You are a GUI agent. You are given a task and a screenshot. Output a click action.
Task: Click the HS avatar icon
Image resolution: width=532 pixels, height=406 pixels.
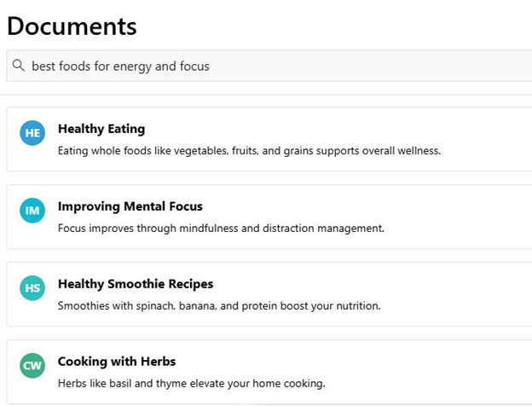(x=32, y=288)
